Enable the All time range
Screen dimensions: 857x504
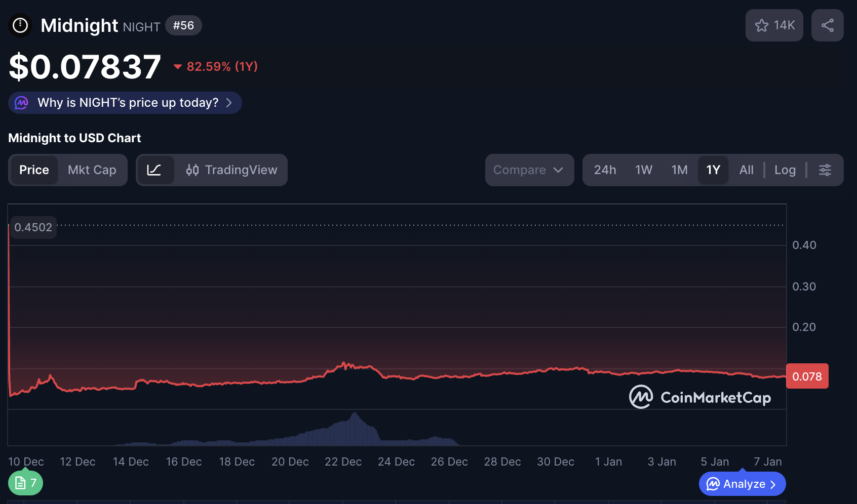[x=746, y=170]
